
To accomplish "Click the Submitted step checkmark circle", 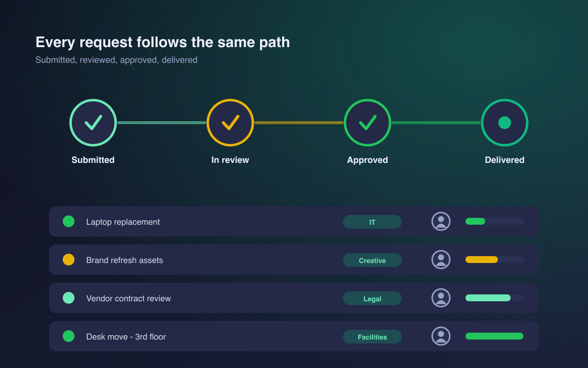I will [93, 123].
